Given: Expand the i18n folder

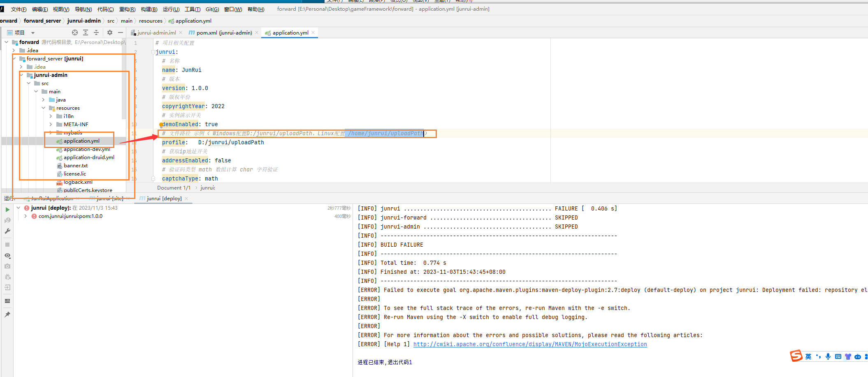Looking at the screenshot, I should 51,116.
